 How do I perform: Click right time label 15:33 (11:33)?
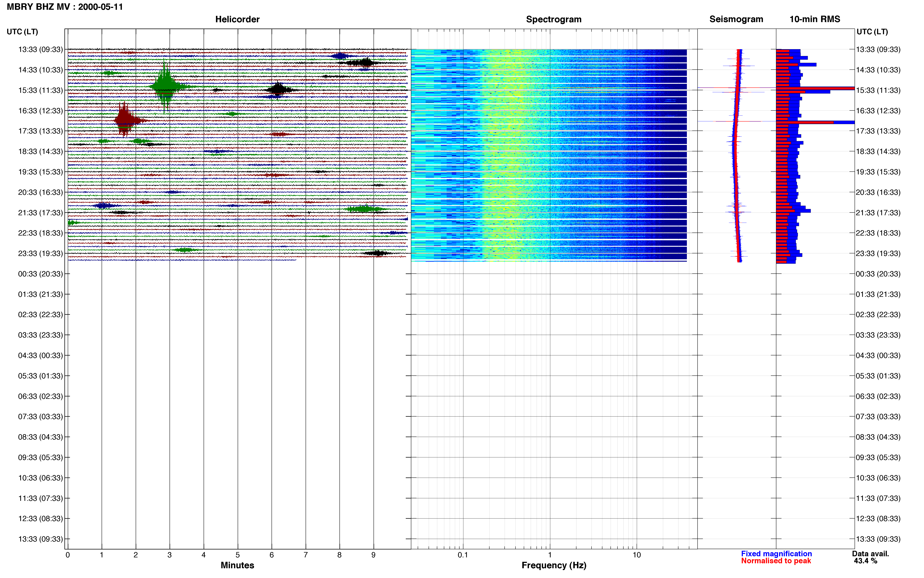878,90
